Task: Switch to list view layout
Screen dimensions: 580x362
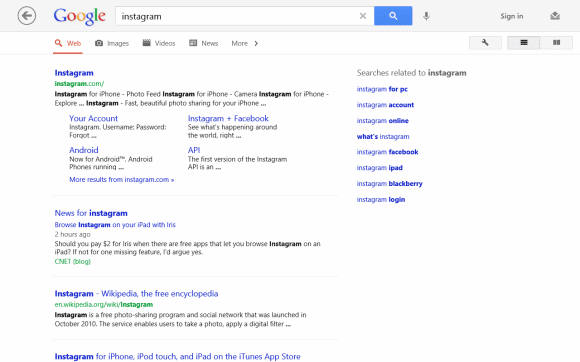Action: pyautogui.click(x=523, y=43)
